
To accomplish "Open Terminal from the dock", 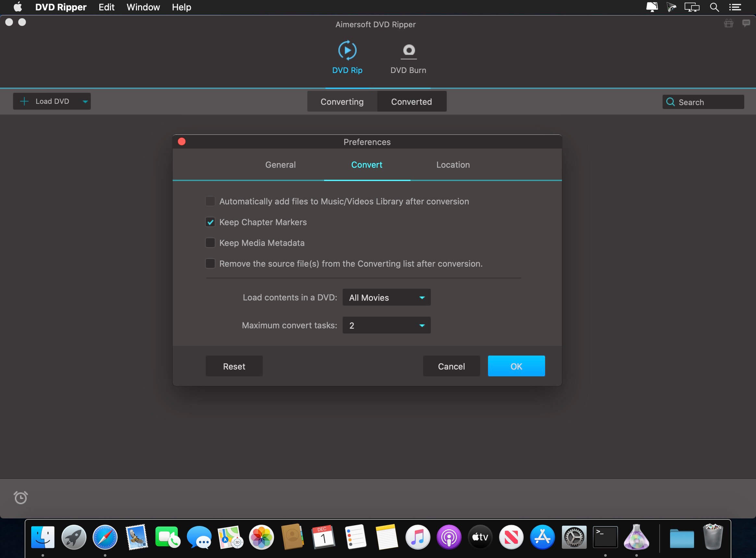I will [x=605, y=537].
